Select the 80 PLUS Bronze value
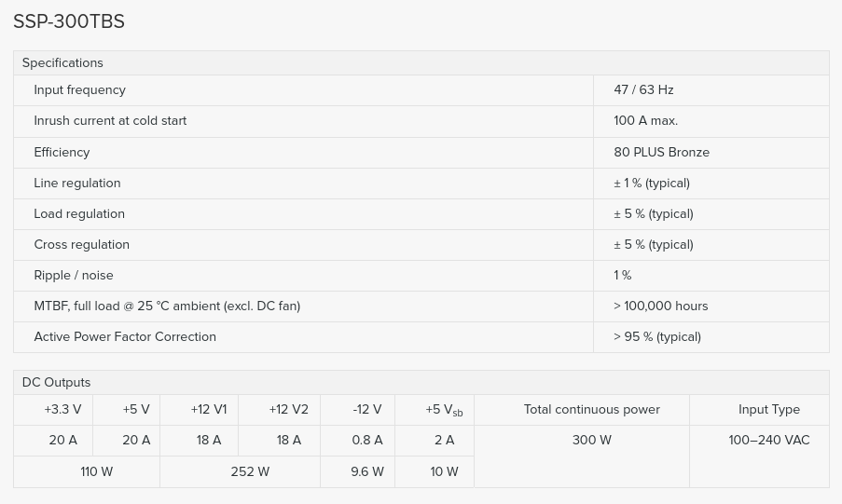The width and height of the screenshot is (842, 504). point(662,153)
